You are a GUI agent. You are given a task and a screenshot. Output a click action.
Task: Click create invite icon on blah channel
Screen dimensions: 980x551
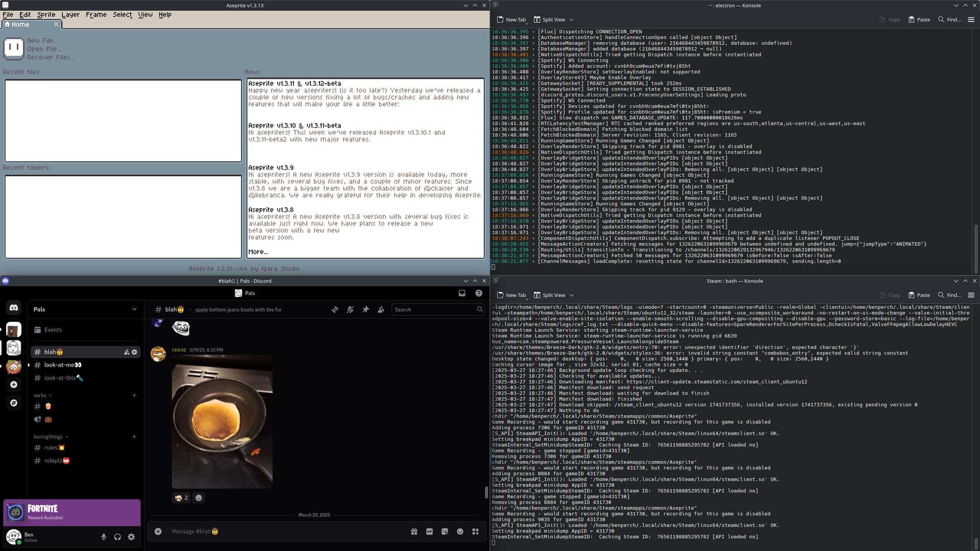[127, 352]
